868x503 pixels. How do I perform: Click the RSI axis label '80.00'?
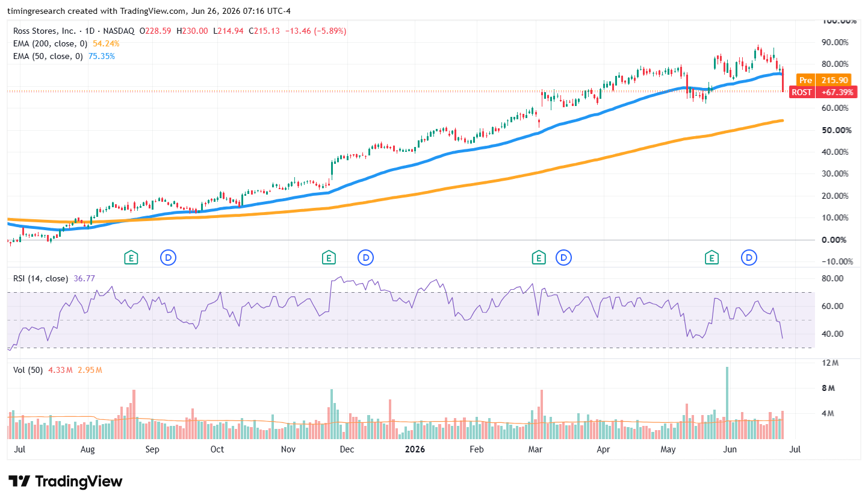(834, 278)
